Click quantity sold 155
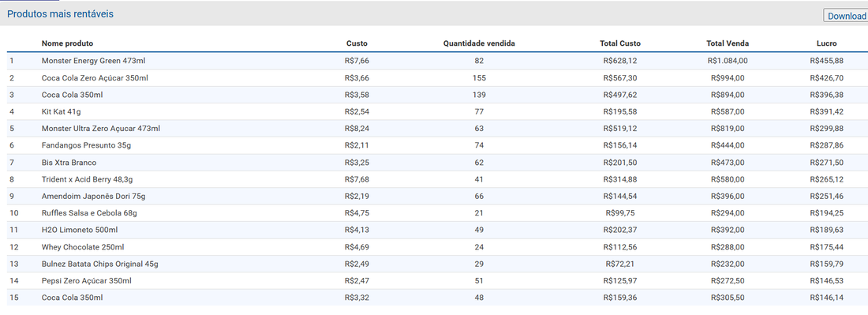868x315 pixels. (x=480, y=78)
